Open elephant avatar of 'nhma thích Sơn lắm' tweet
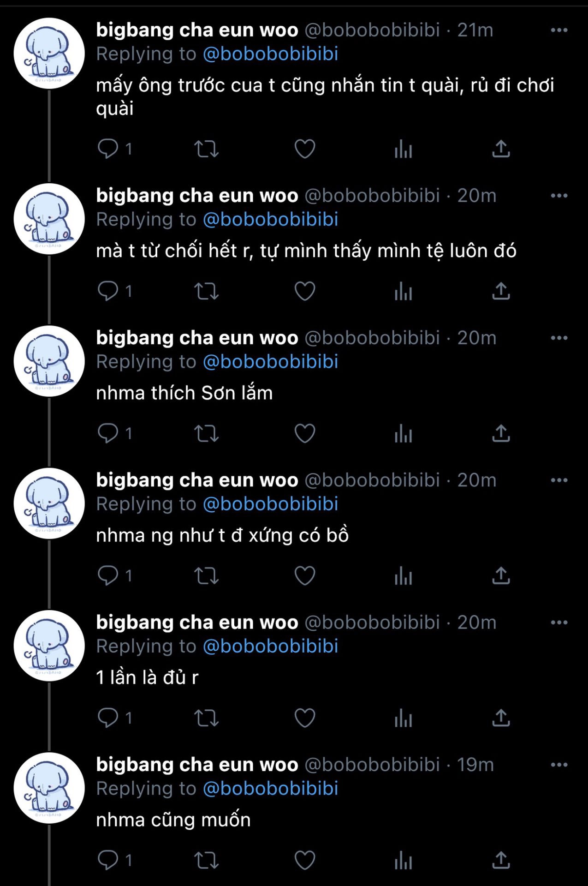Screen dimensions: 588x886 [x=49, y=361]
